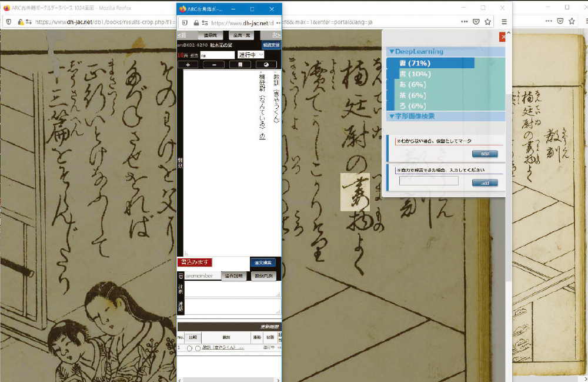Click the 連絡 contact text area
This screenshot has height=382, width=588.
click(x=232, y=307)
